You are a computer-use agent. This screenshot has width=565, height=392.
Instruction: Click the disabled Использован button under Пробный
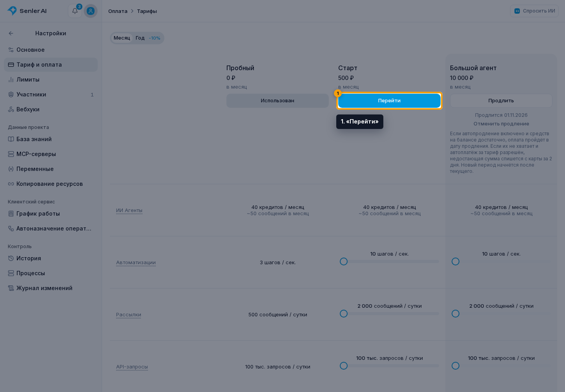point(277,101)
